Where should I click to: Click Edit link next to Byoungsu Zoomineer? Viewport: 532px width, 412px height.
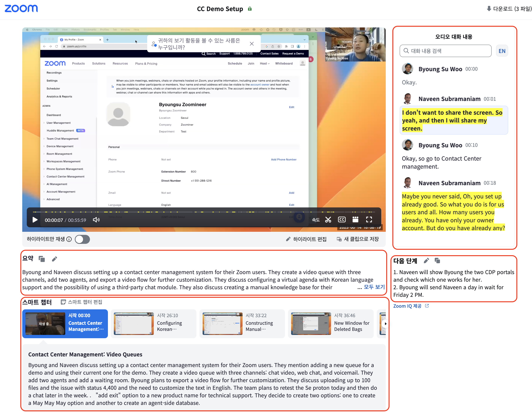[292, 107]
